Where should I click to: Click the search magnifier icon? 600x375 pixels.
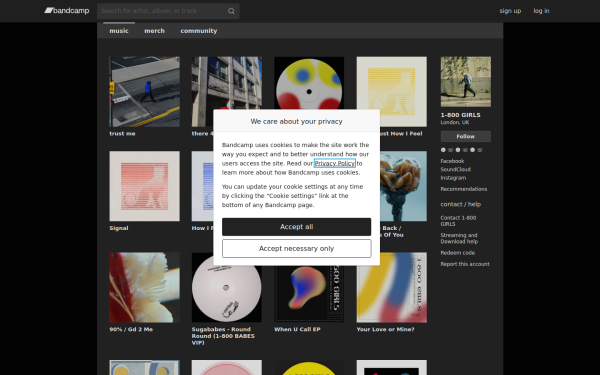[x=231, y=11]
